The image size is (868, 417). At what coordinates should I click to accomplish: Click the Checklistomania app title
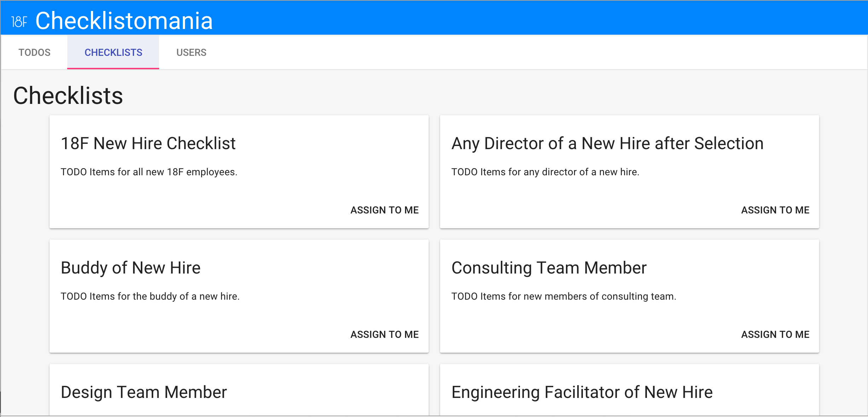124,20
